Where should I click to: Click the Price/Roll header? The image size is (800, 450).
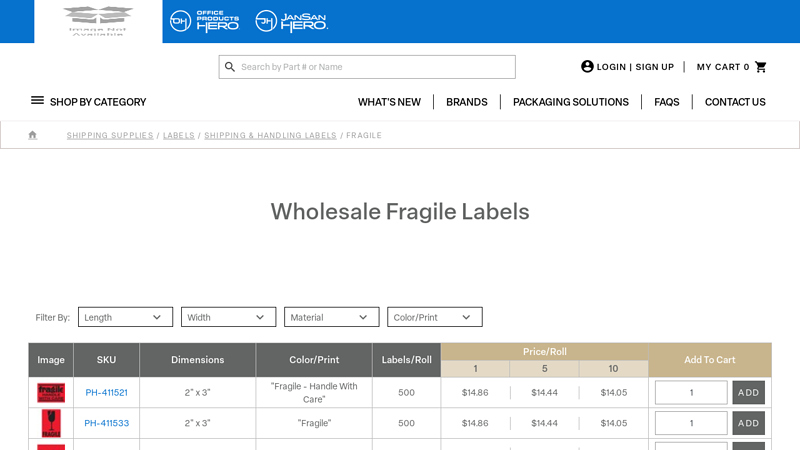[544, 352]
